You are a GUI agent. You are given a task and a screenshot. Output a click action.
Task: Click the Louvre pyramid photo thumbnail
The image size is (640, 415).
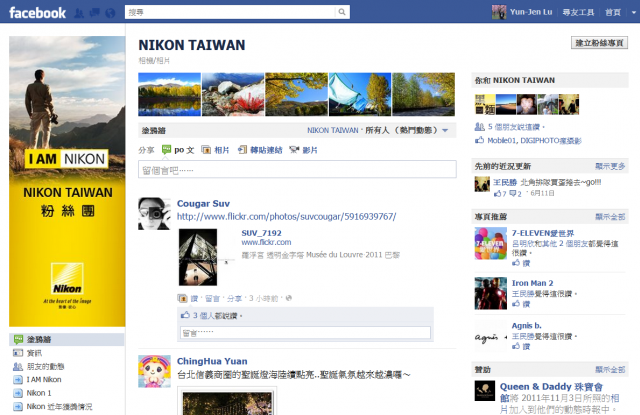point(198,257)
